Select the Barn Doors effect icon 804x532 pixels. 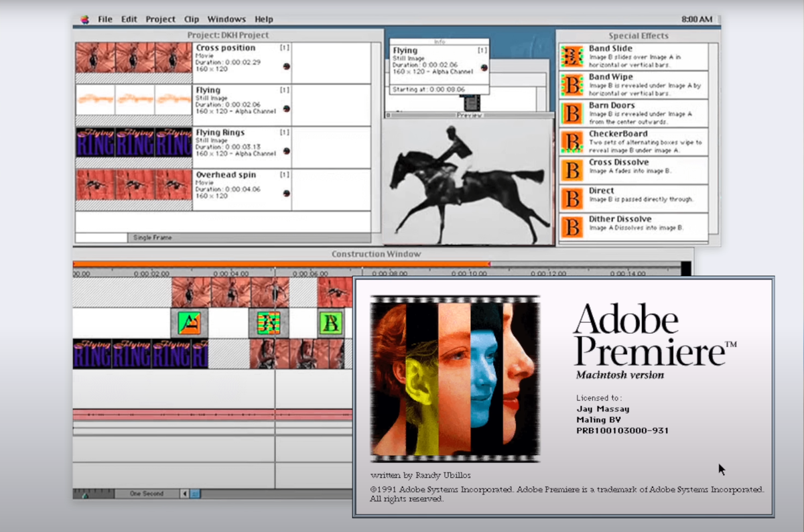tap(572, 113)
